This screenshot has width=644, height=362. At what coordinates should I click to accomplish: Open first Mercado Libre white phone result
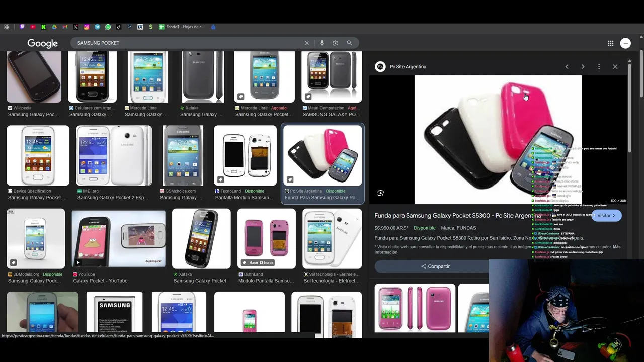click(x=148, y=76)
